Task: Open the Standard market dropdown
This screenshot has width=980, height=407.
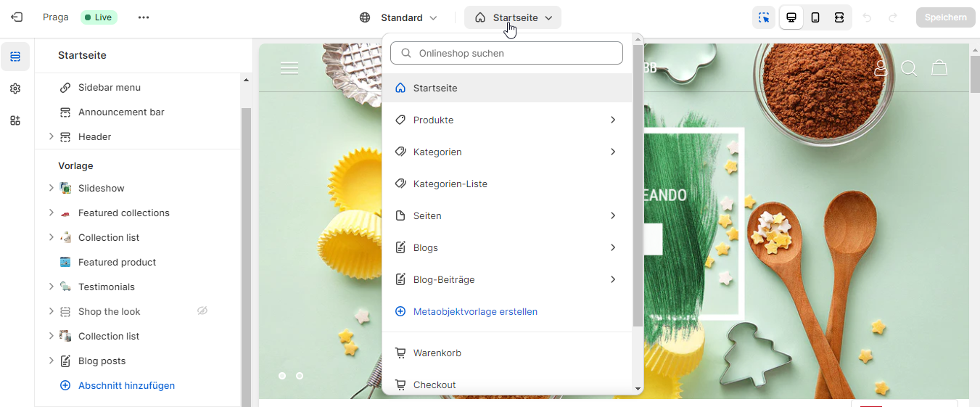Action: (399, 17)
